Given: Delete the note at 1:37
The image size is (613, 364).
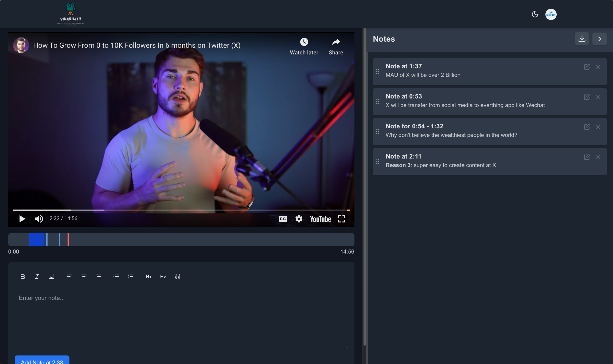Looking at the screenshot, I should pyautogui.click(x=598, y=67).
